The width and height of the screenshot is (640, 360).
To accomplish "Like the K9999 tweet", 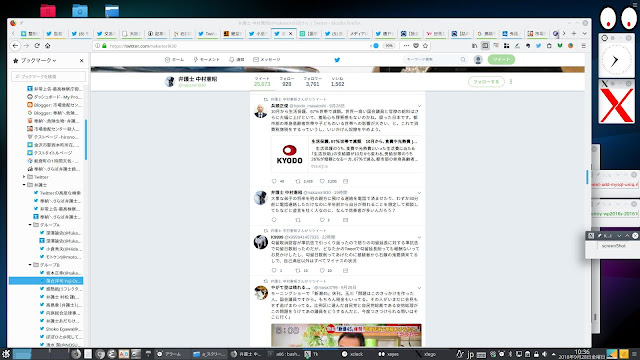I will coord(322,271).
